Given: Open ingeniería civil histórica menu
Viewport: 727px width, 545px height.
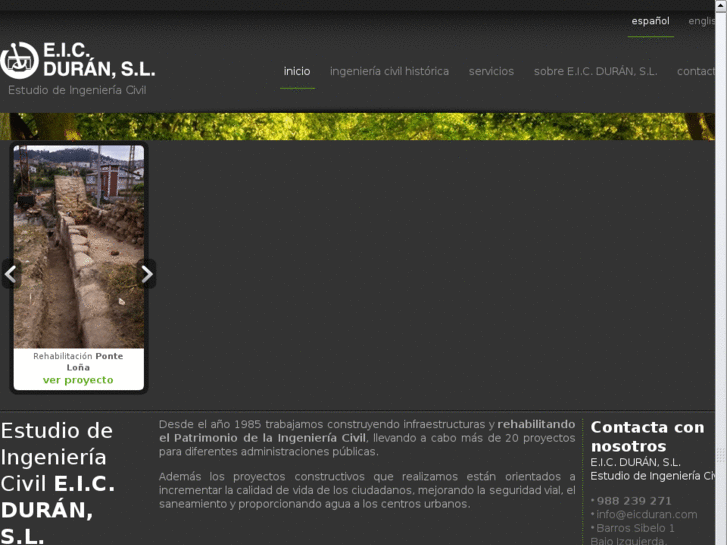Looking at the screenshot, I should pyautogui.click(x=389, y=71).
